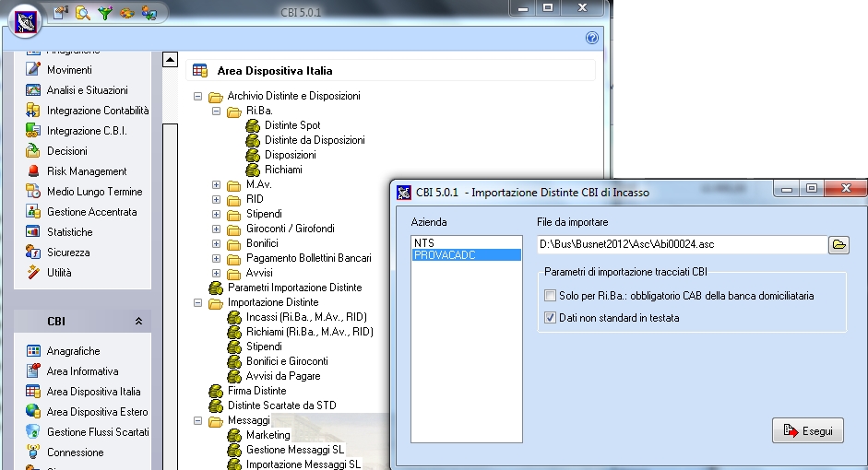
Task: Expand the Bonifici folder node
Action: (217, 244)
